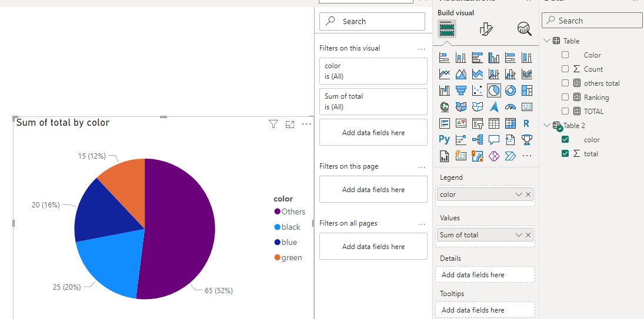Select the Stacked column chart visual

coord(461,58)
